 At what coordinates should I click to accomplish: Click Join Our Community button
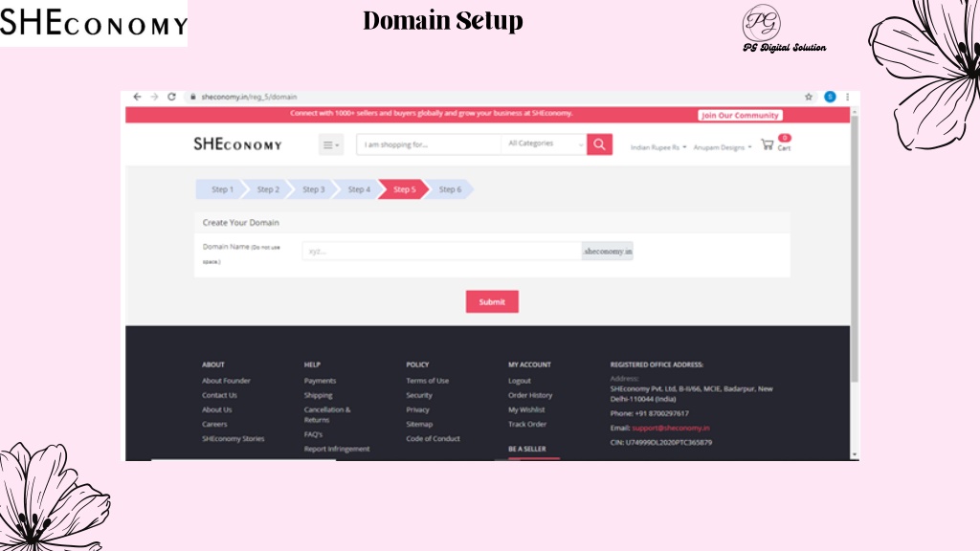tap(740, 116)
